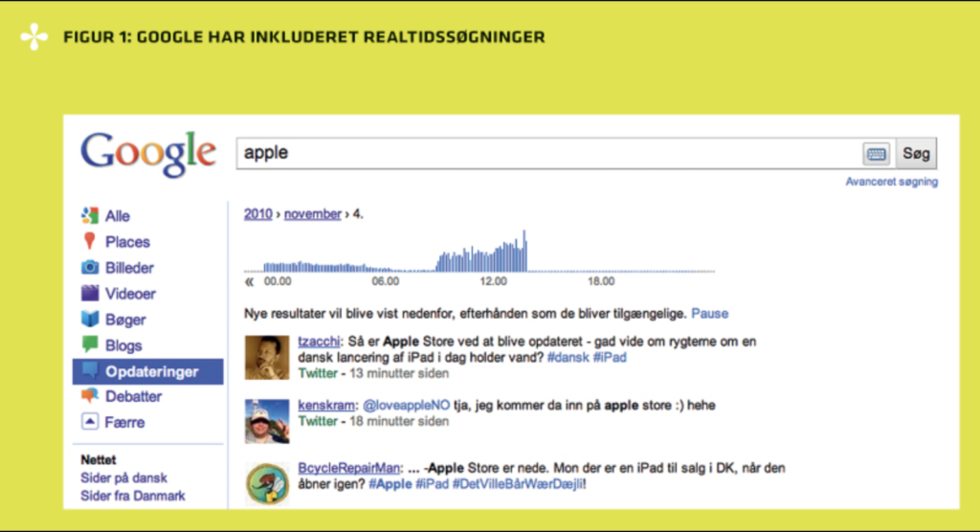Click the 2010 breadcrumb link
The image size is (980, 532).
click(x=258, y=214)
